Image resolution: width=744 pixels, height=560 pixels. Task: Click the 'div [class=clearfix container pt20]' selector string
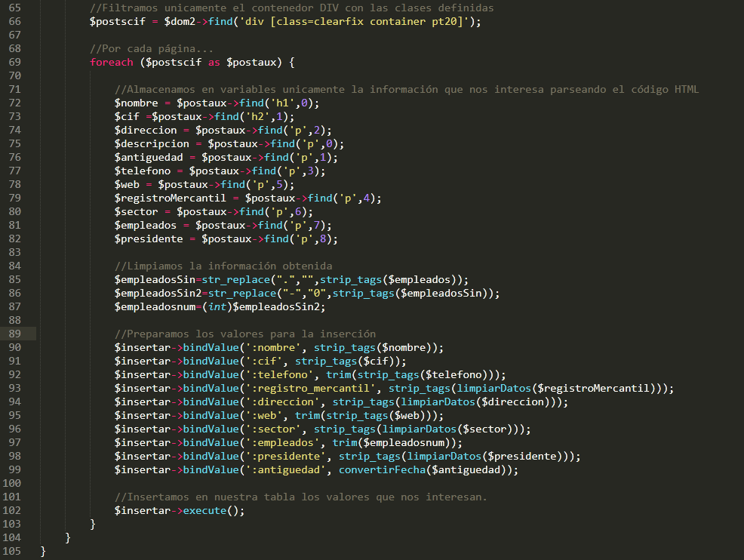tap(354, 21)
